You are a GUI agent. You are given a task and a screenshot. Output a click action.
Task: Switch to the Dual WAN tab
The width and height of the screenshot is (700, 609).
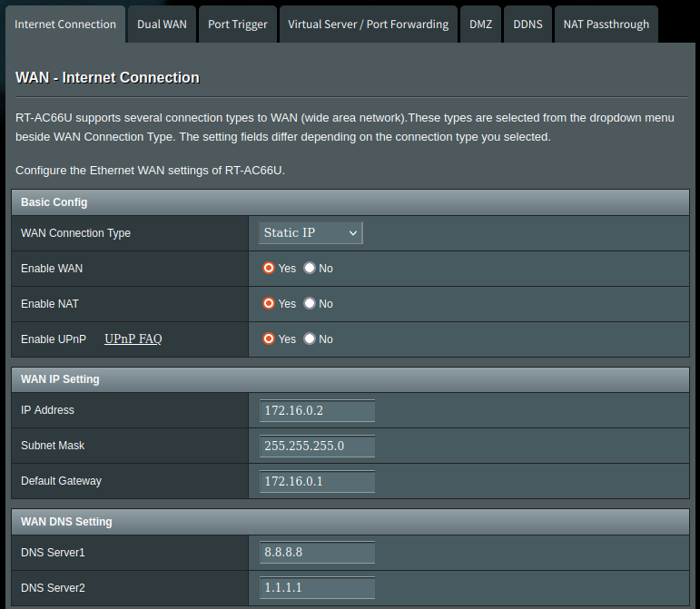click(x=162, y=25)
